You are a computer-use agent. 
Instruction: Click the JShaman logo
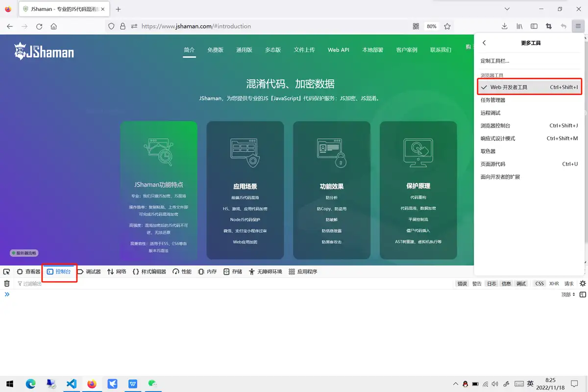[x=44, y=51]
